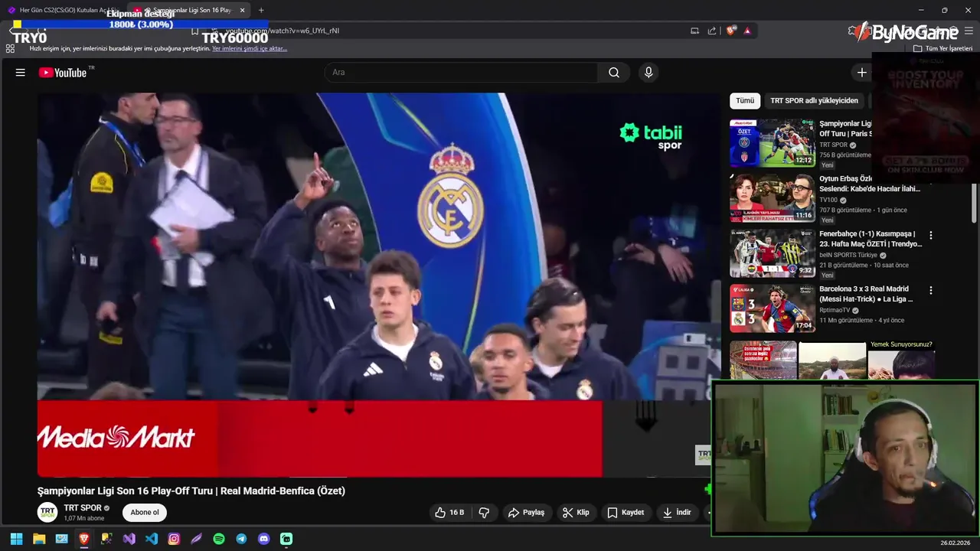Open a new browser tab with plus
Viewport: 980px width, 551px height.
point(261,10)
